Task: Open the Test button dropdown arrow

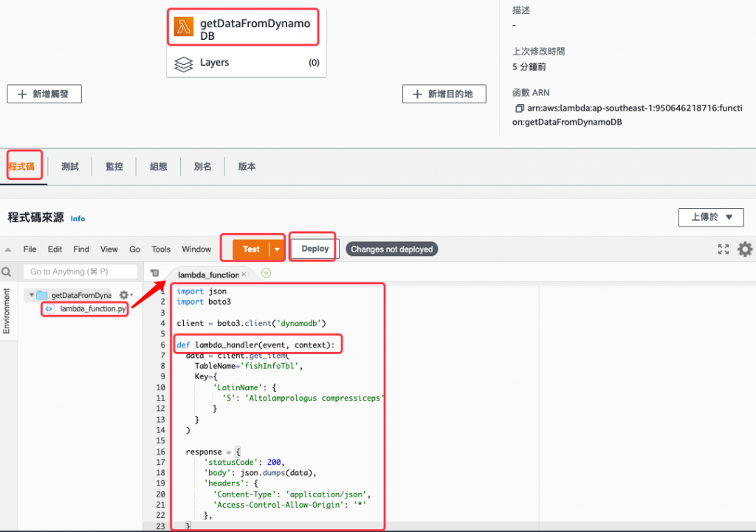Action: [277, 249]
